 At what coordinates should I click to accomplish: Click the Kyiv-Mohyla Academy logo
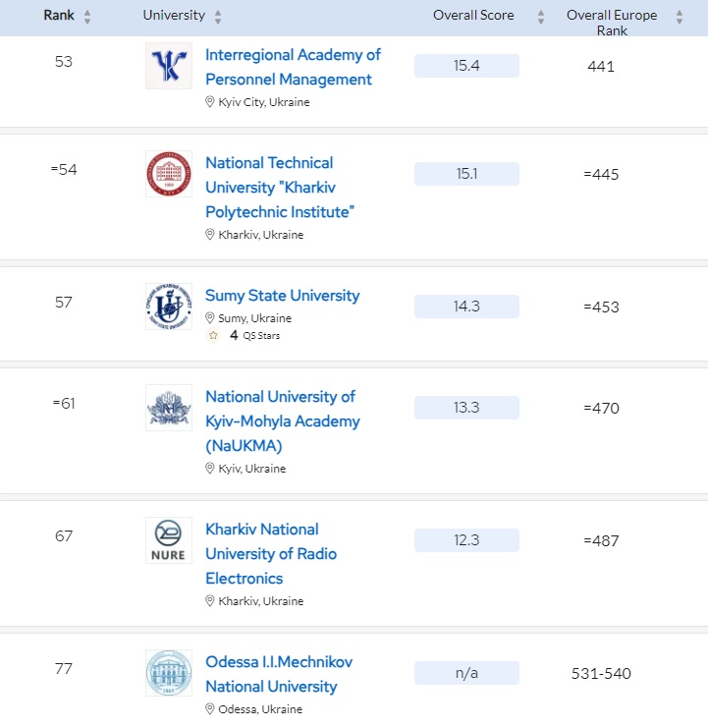[168, 408]
